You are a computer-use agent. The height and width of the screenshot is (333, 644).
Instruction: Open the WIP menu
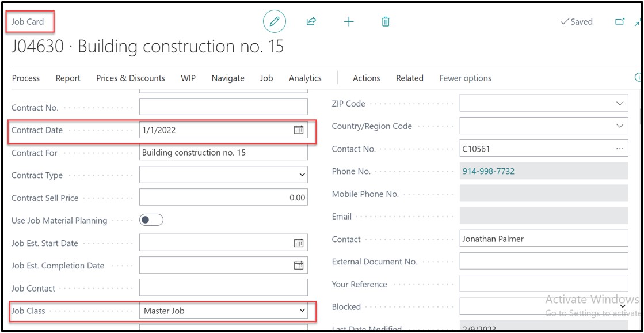pyautogui.click(x=188, y=78)
